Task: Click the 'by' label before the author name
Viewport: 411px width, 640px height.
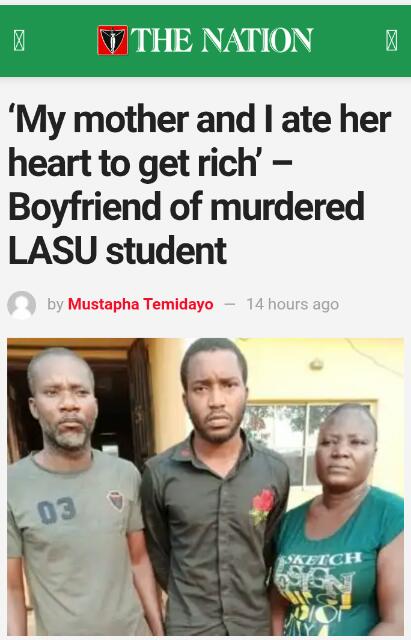Action: 56,304
